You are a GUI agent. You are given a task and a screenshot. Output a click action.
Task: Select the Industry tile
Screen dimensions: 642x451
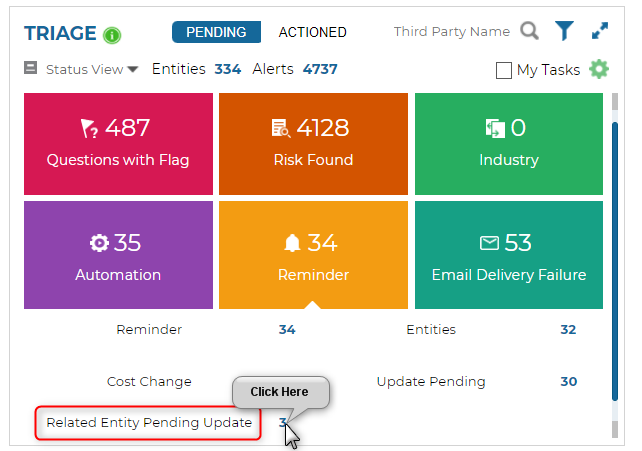pyautogui.click(x=508, y=143)
